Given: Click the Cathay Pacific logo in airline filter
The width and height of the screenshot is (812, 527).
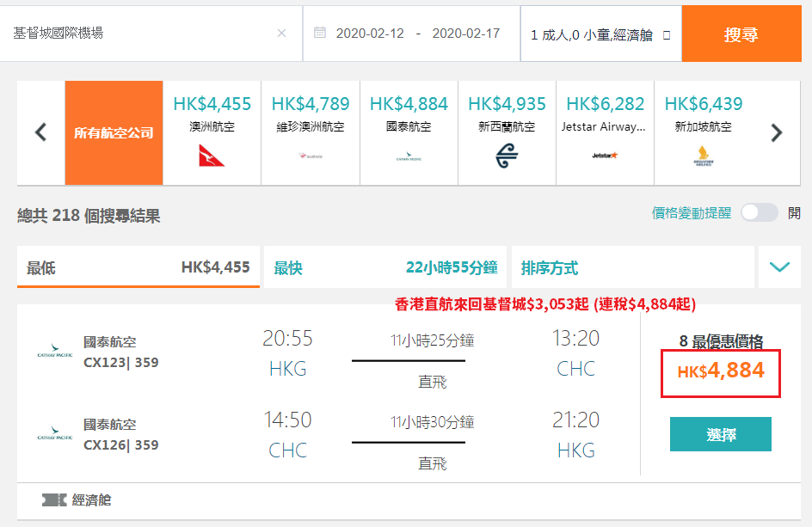Looking at the screenshot, I should 409,156.
